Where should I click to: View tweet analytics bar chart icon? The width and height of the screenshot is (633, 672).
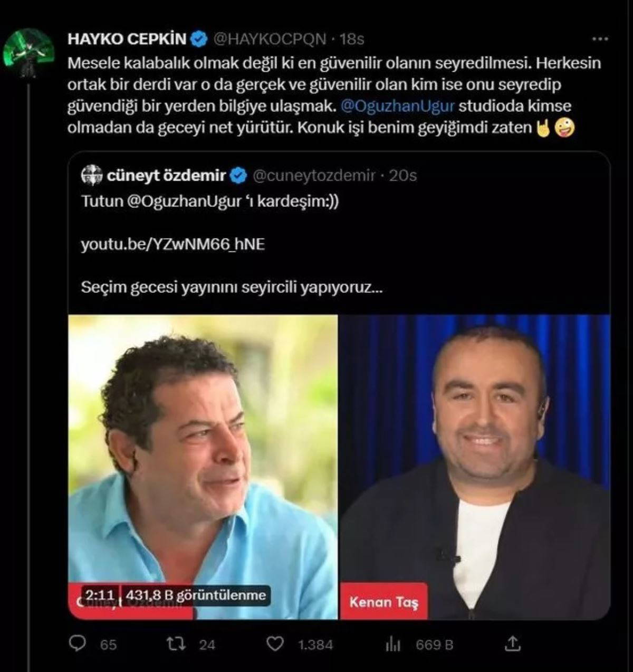click(393, 644)
